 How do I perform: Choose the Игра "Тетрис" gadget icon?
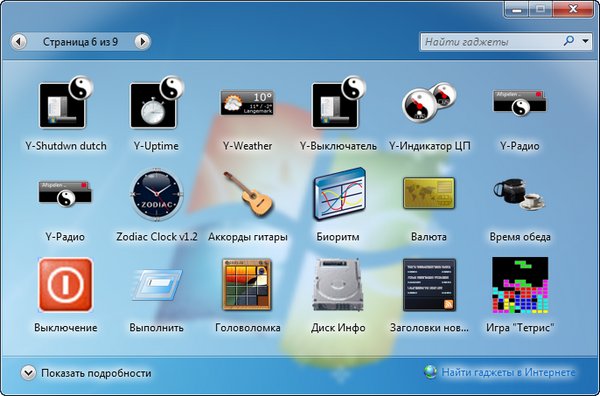[520, 285]
